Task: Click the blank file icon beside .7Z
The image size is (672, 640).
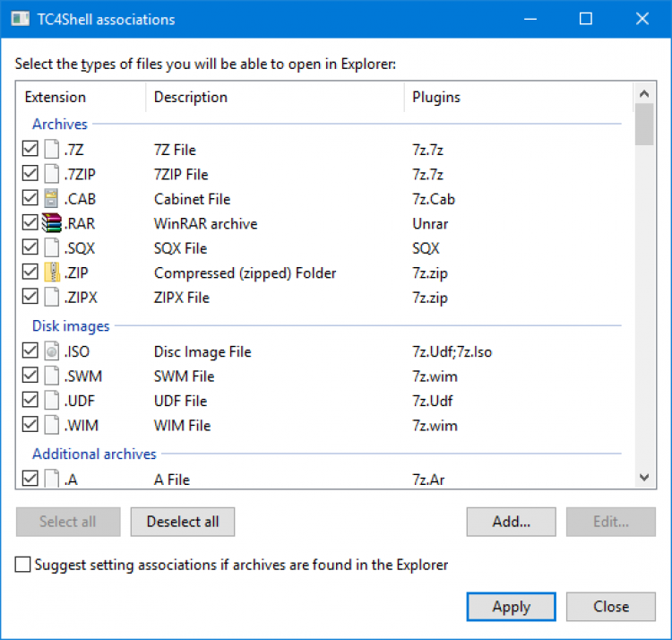Action: 52,150
